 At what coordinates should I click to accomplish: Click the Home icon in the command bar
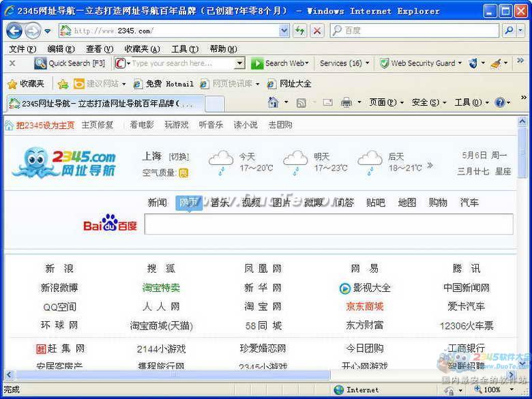274,102
